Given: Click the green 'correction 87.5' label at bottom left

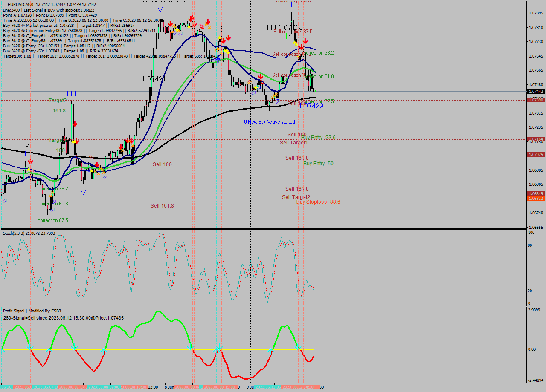Looking at the screenshot, I should click(53, 220).
